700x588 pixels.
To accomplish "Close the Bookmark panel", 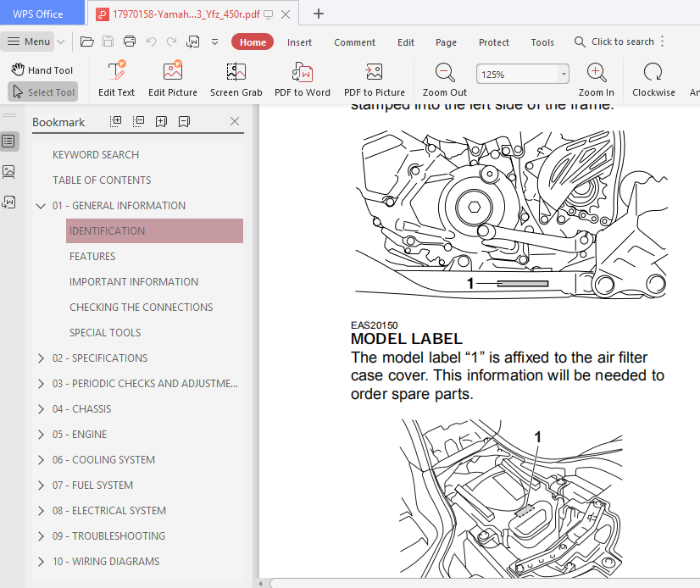I will tap(235, 121).
